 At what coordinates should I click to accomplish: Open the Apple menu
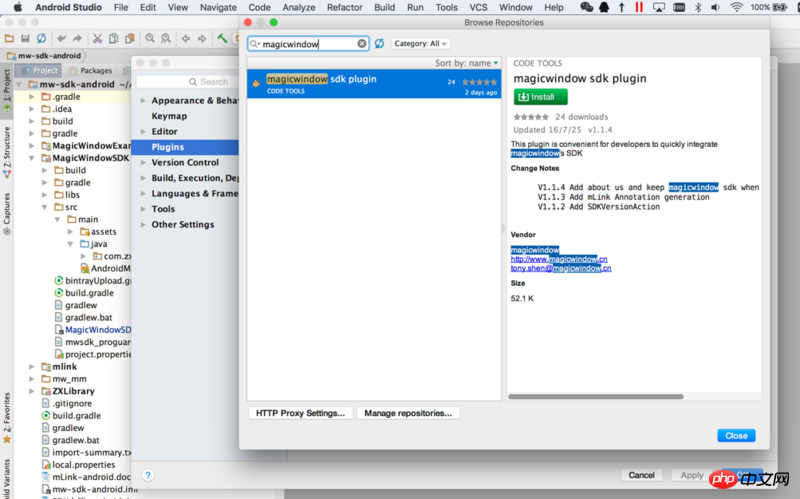pos(18,7)
